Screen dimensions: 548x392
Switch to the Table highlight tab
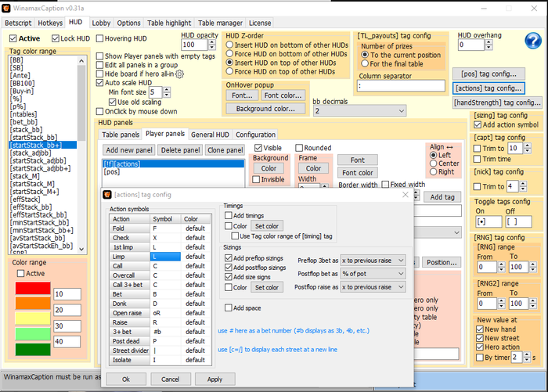pyautogui.click(x=168, y=23)
